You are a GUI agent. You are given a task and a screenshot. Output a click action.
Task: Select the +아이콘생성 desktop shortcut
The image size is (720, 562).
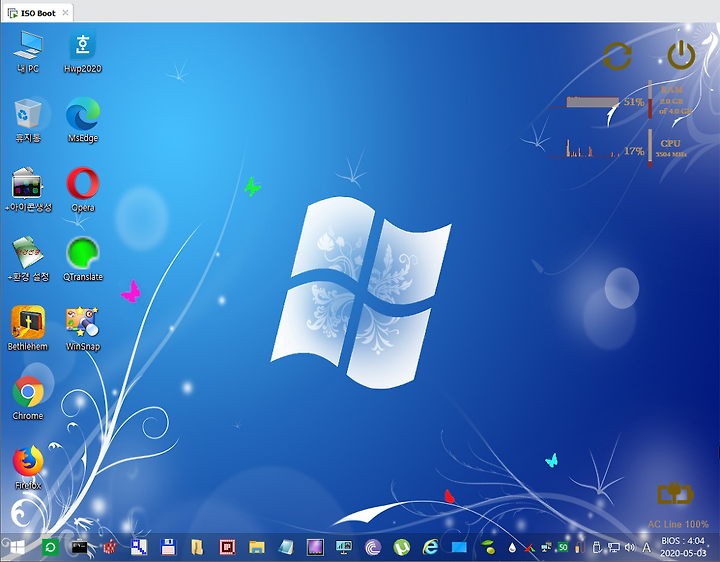click(28, 190)
